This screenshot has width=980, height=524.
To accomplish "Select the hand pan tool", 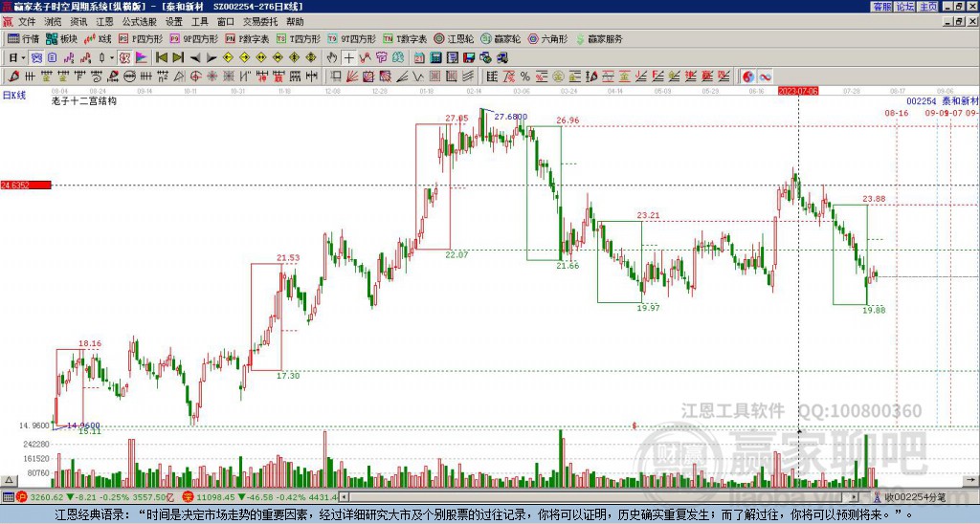I will pos(332,57).
